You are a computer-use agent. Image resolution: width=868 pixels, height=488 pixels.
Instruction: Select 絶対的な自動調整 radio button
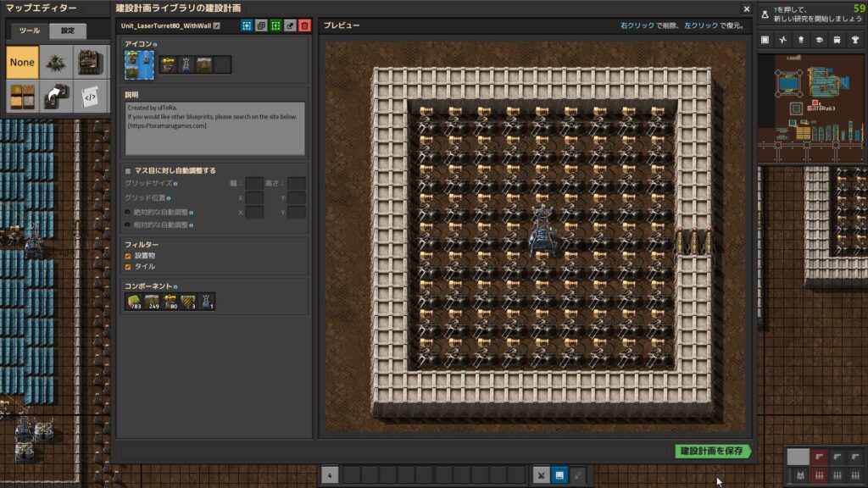(128, 213)
